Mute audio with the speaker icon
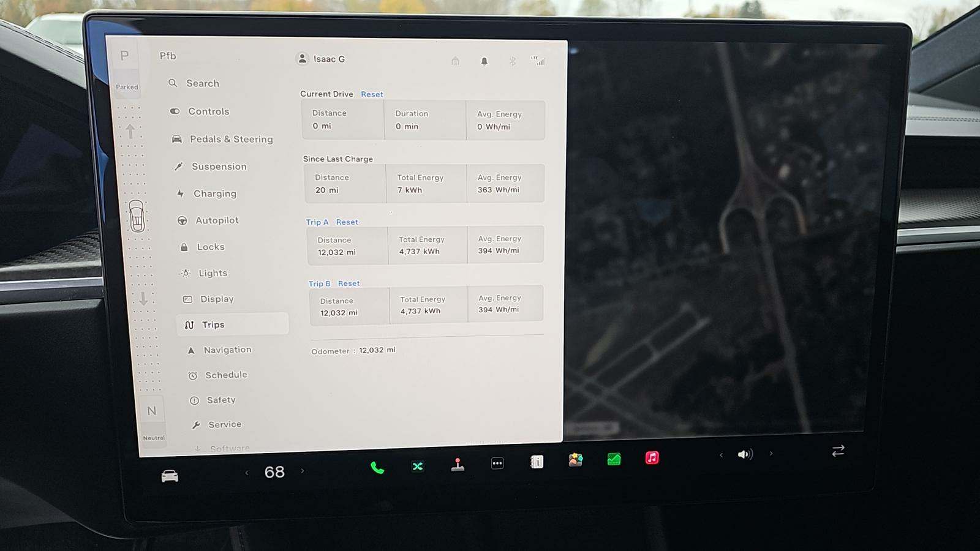Screen dimensions: 980x551 745,454
